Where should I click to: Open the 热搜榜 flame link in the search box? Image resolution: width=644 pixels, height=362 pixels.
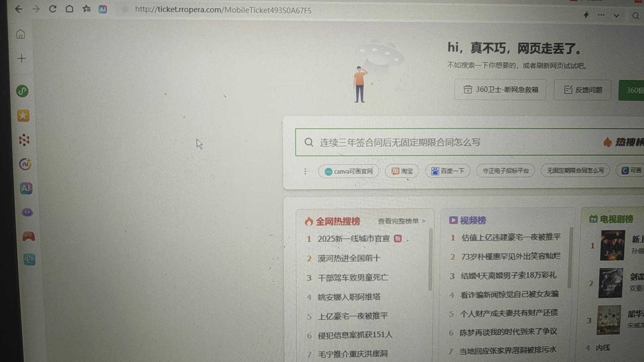pyautogui.click(x=624, y=142)
